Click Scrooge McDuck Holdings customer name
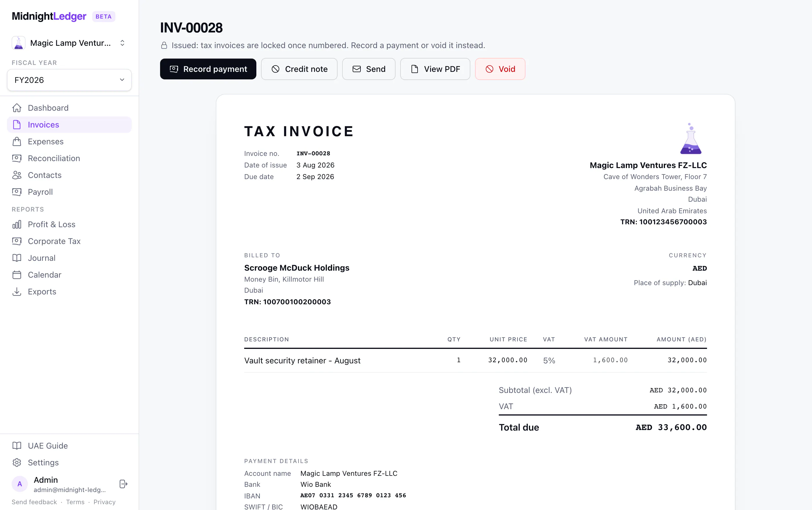 297,268
